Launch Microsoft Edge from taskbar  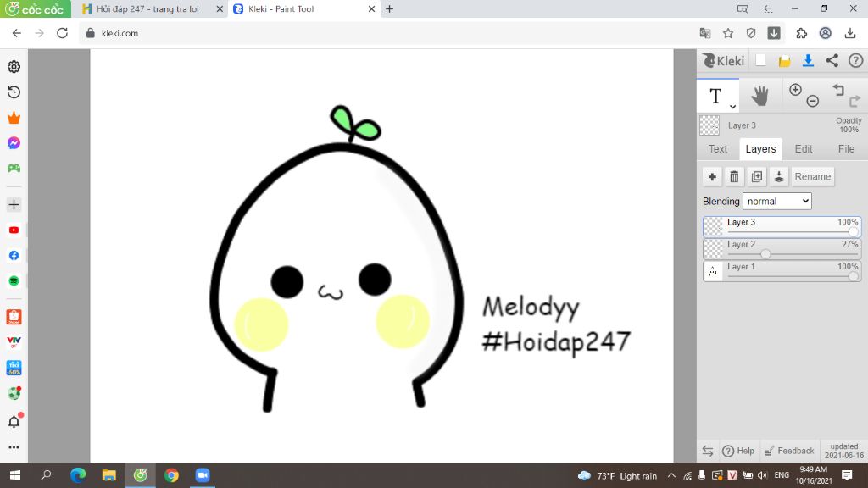pyautogui.click(x=78, y=475)
